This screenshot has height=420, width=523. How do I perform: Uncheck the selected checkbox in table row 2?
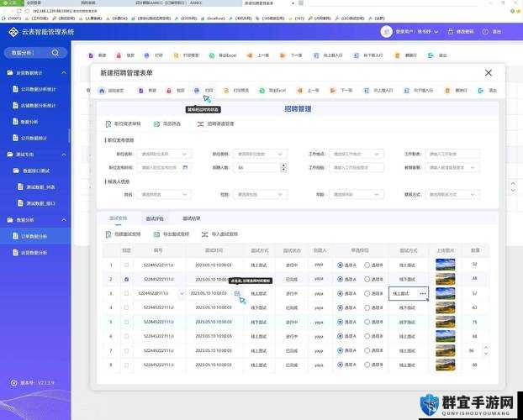pyautogui.click(x=126, y=280)
